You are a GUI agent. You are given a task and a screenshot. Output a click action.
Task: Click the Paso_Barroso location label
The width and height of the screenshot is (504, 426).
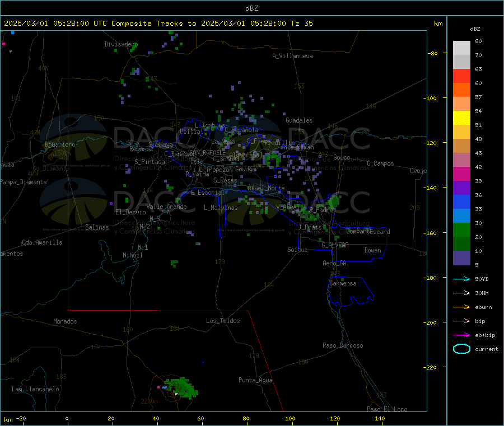[343, 345]
